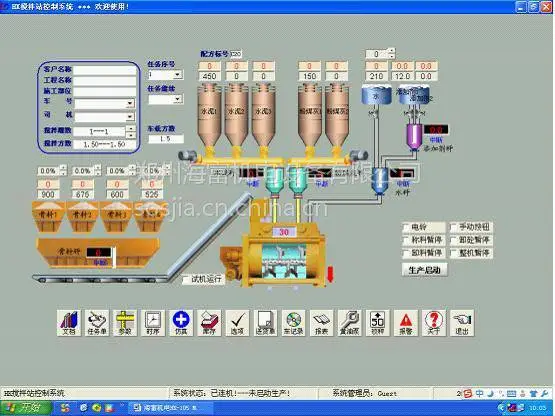The width and height of the screenshot is (555, 416).
Task: Click the fly ash target value 150
Action: pos(309,76)
